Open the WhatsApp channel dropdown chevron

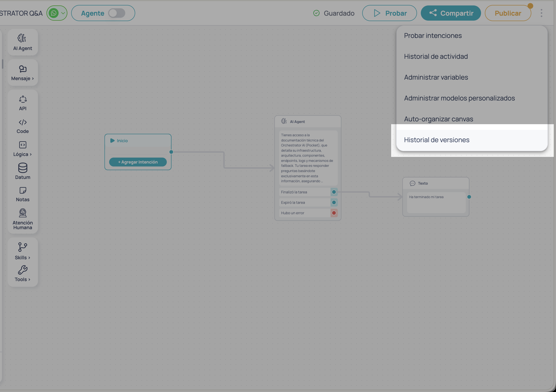pyautogui.click(x=63, y=13)
